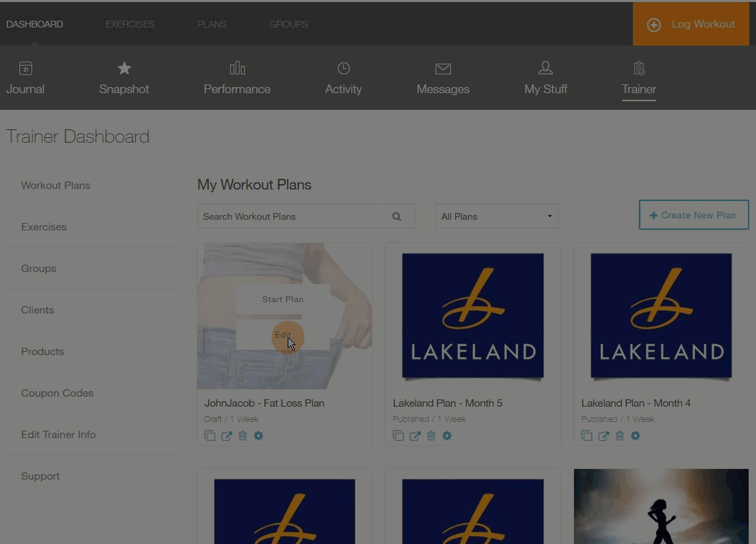
Task: Click Edit on the Fat Loss Plan
Action: (x=282, y=335)
